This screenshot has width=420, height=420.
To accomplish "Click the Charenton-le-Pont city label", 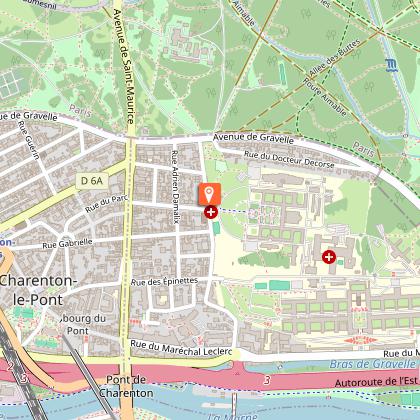I will (38, 290).
